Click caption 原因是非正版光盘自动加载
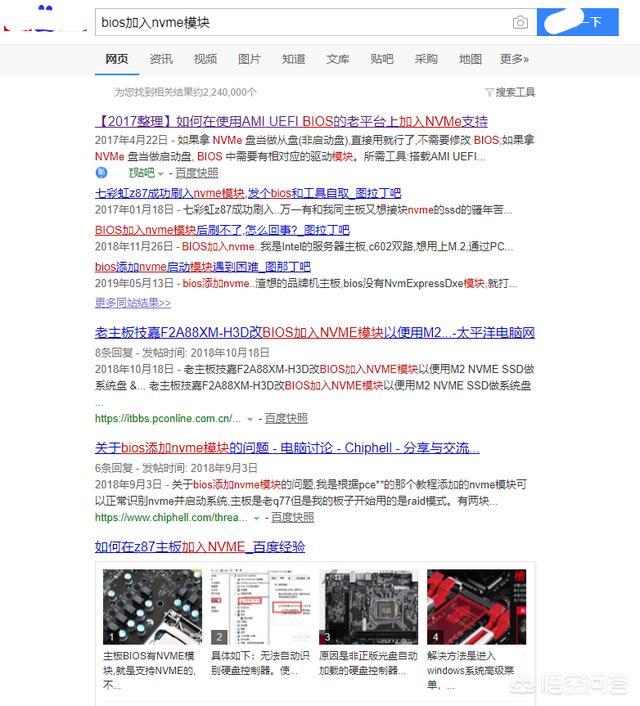The image size is (640, 706). 368,663
